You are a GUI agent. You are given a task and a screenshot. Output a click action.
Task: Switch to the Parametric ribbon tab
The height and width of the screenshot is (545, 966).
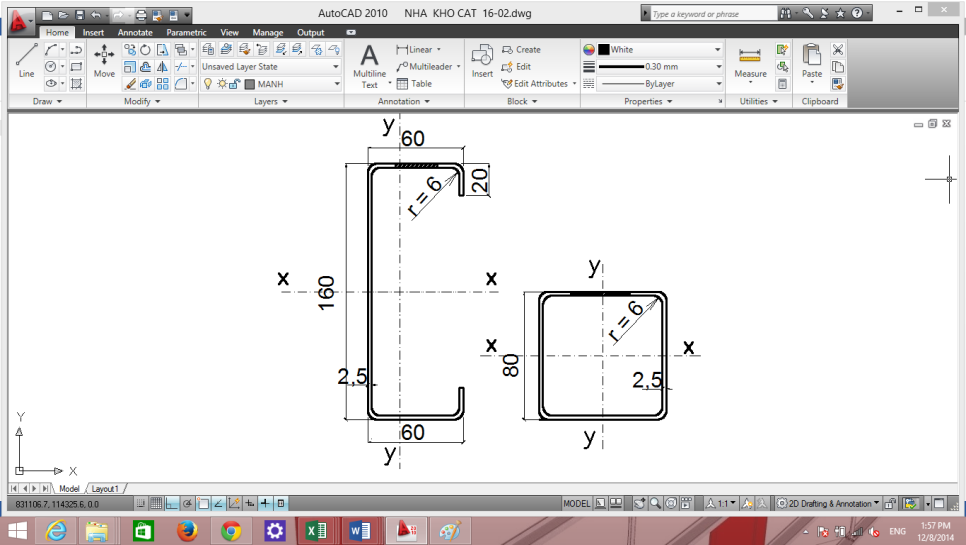pos(186,33)
